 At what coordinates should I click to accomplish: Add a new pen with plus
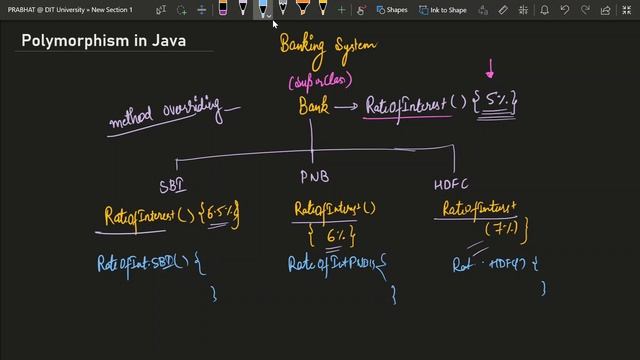pos(342,10)
